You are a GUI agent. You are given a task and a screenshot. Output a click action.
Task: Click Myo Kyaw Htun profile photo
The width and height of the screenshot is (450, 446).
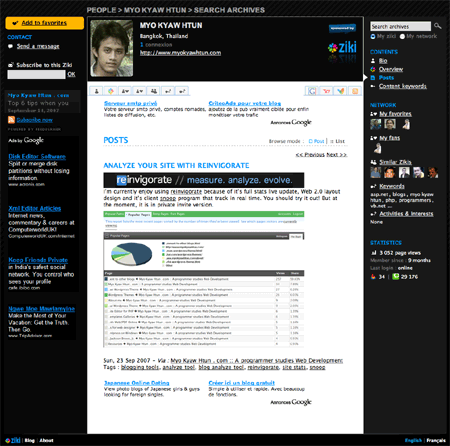tap(112, 48)
